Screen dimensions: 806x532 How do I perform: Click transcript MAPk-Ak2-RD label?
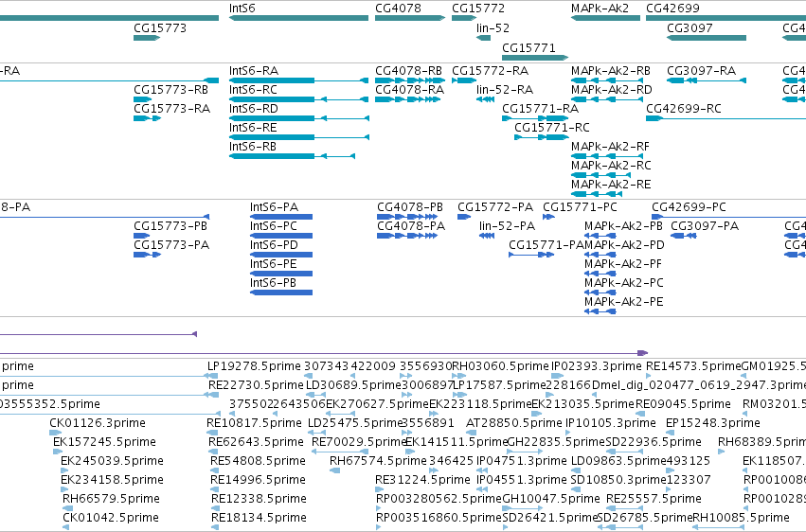point(612,90)
